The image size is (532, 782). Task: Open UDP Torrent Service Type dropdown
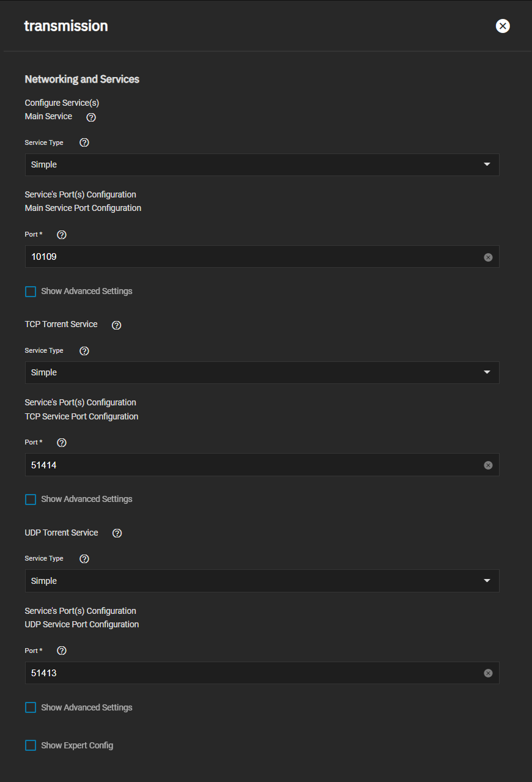click(262, 581)
